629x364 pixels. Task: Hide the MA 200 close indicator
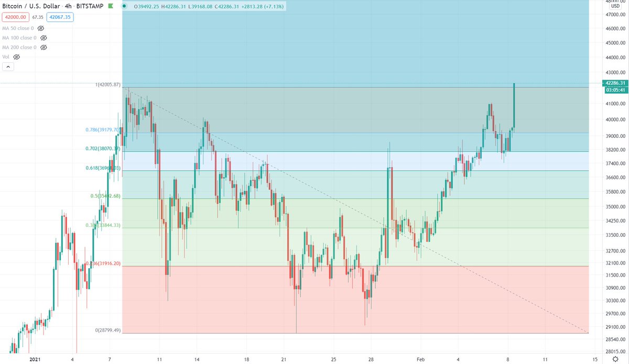(43, 47)
